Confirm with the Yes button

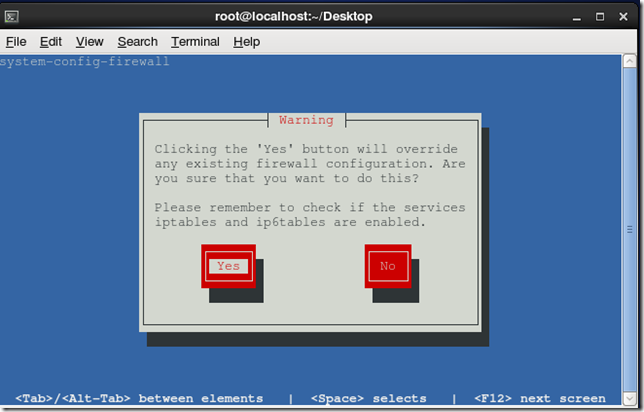pos(228,266)
